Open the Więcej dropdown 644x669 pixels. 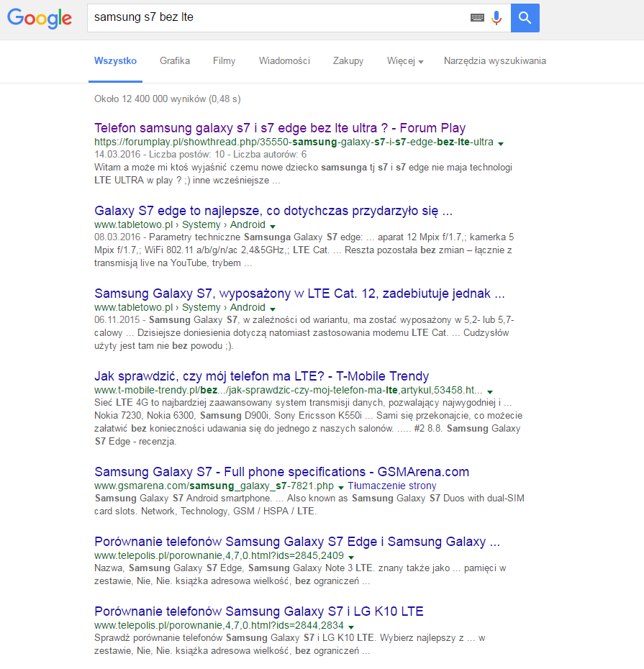click(x=404, y=61)
